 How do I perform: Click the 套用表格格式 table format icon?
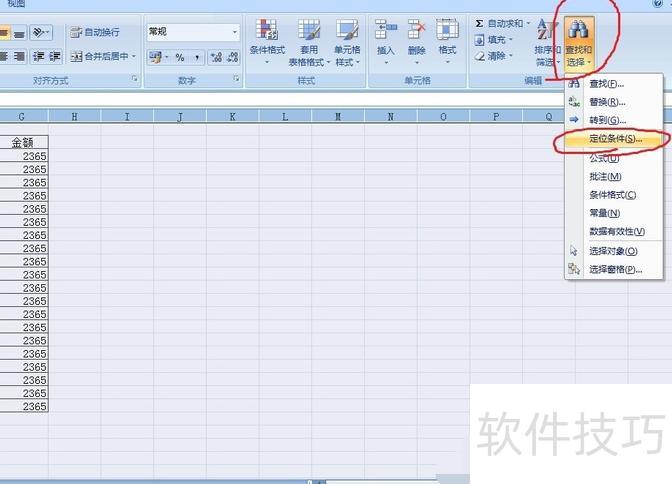click(x=309, y=30)
